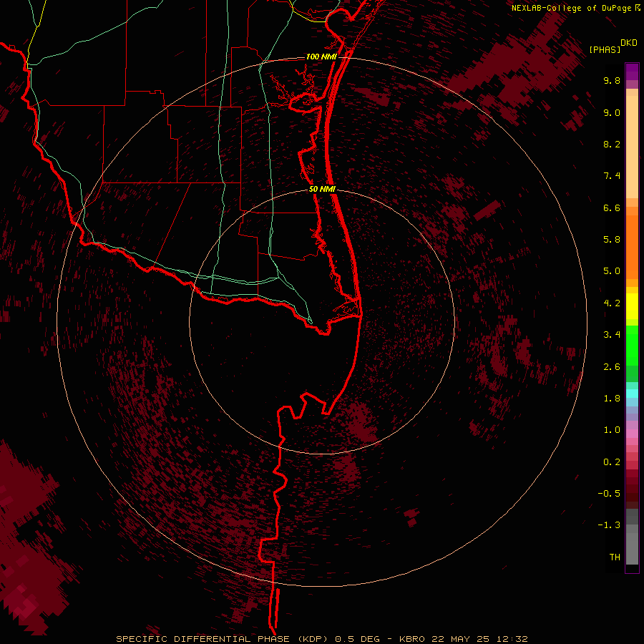This screenshot has height=644, width=644.
Task: Click the 8.2 scale value
Action: 612,144
